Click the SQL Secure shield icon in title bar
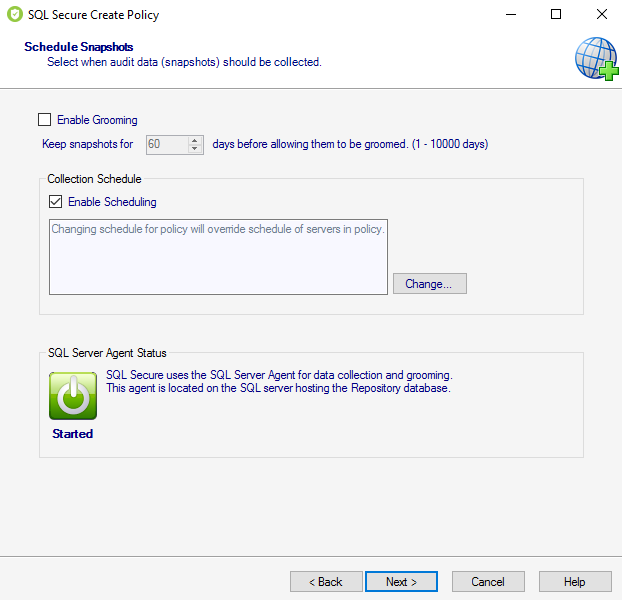This screenshot has height=600, width=622. [x=15, y=14]
